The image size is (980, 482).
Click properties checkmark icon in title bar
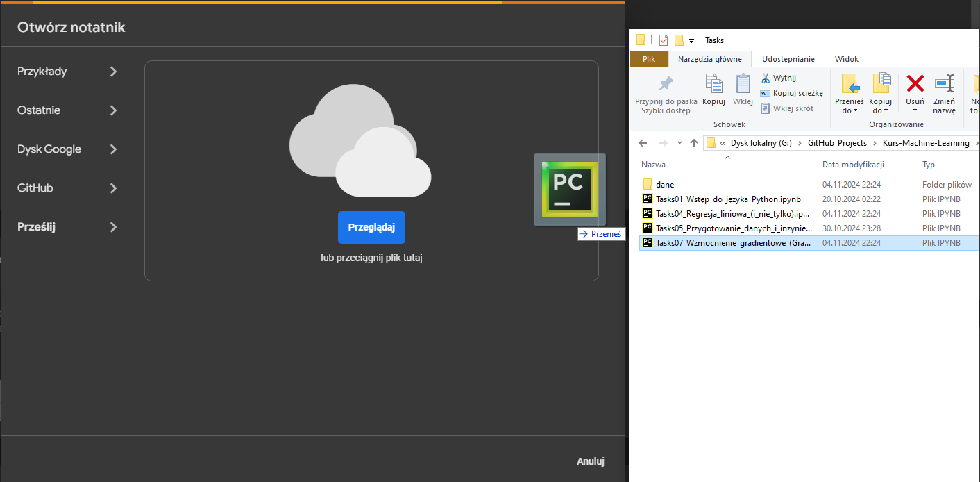click(x=664, y=40)
